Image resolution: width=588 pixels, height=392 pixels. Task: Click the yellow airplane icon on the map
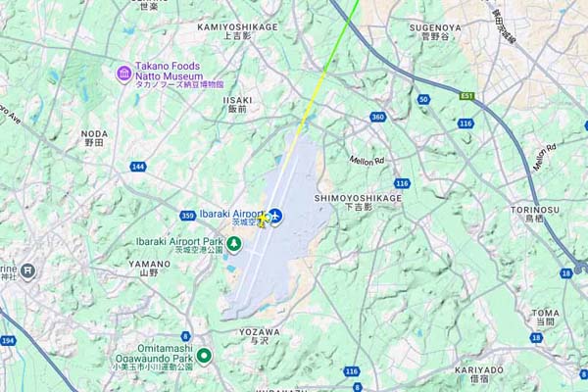pyautogui.click(x=264, y=219)
